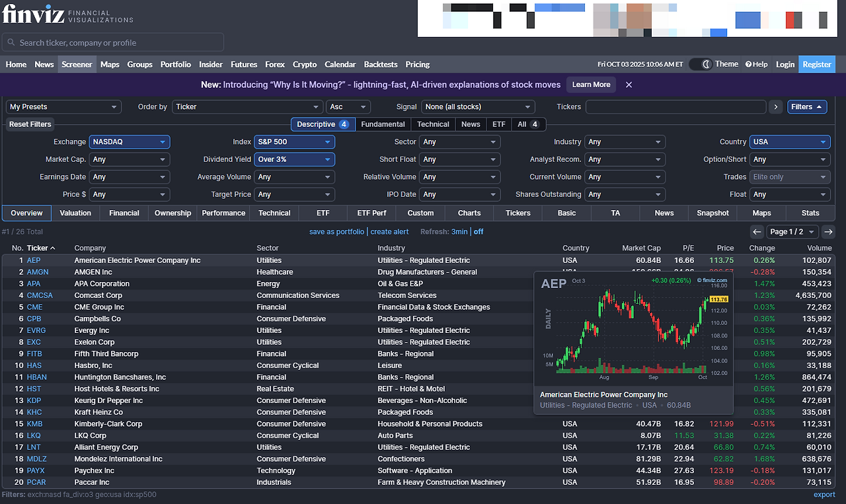
Task: Open the Asc sort order dropdown
Action: 348,106
